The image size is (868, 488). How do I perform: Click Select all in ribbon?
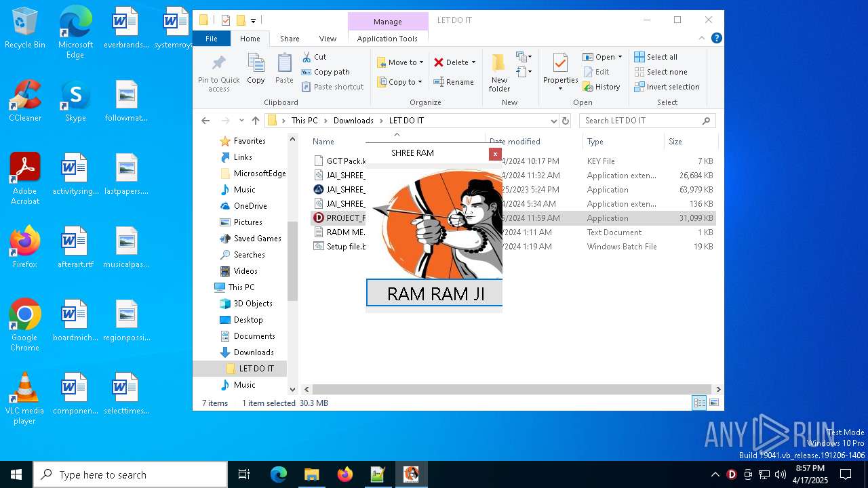[x=656, y=57]
